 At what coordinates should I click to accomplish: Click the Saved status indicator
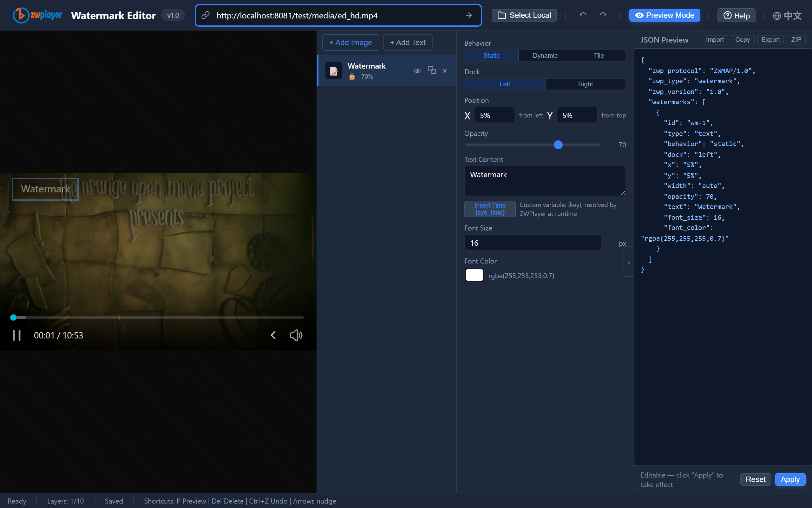(114, 501)
